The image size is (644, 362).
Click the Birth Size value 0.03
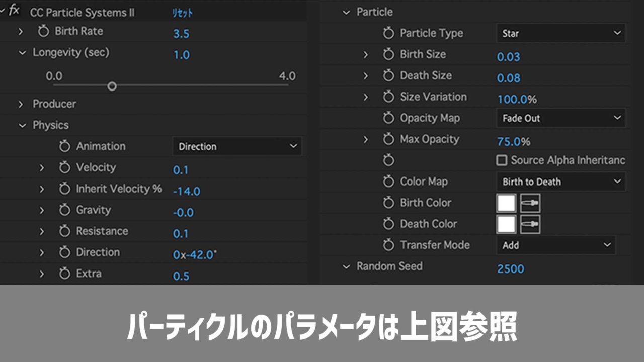(509, 57)
